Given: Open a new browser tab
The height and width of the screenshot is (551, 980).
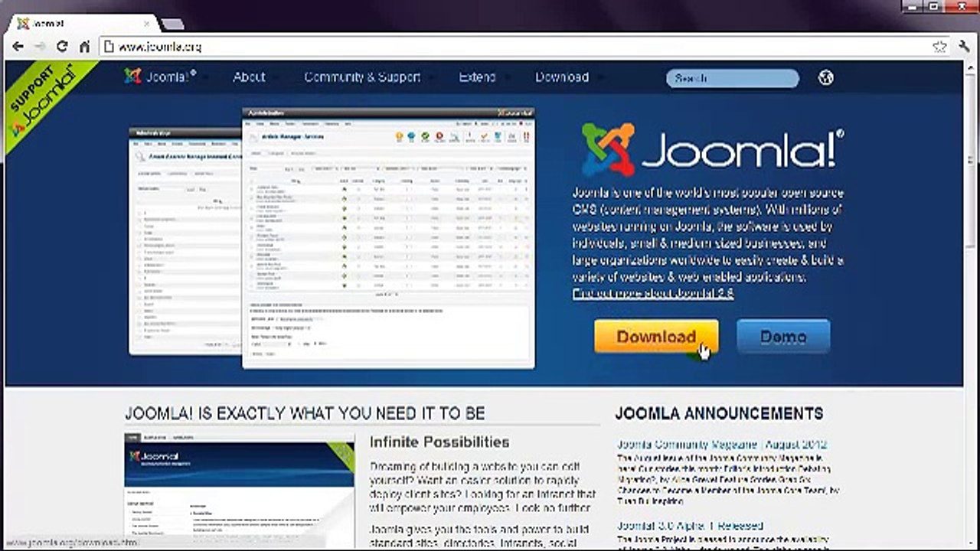Looking at the screenshot, I should [x=172, y=24].
